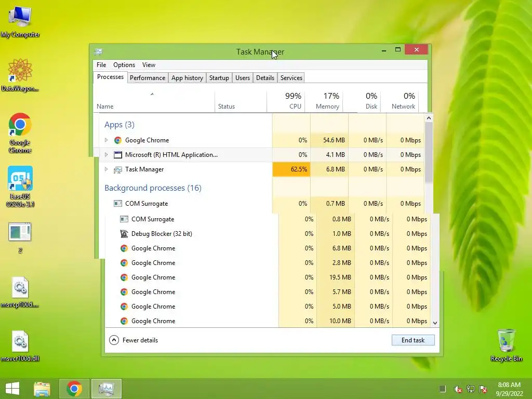Image resolution: width=532 pixels, height=399 pixels.
Task: Select the EaseUS OS2Go 3.1 desktop icon
Action: point(20,187)
